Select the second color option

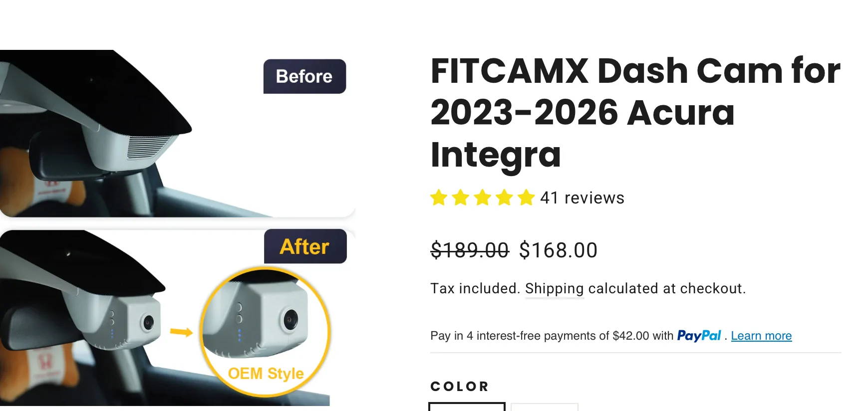pyautogui.click(x=544, y=407)
